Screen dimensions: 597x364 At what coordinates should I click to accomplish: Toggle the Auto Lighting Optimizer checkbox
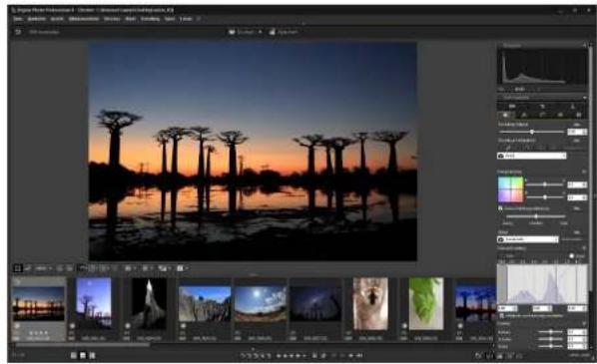500,208
